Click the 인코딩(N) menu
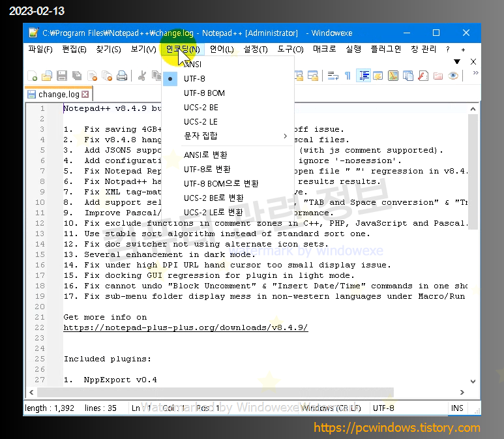This screenshot has height=439, width=504. [x=183, y=49]
